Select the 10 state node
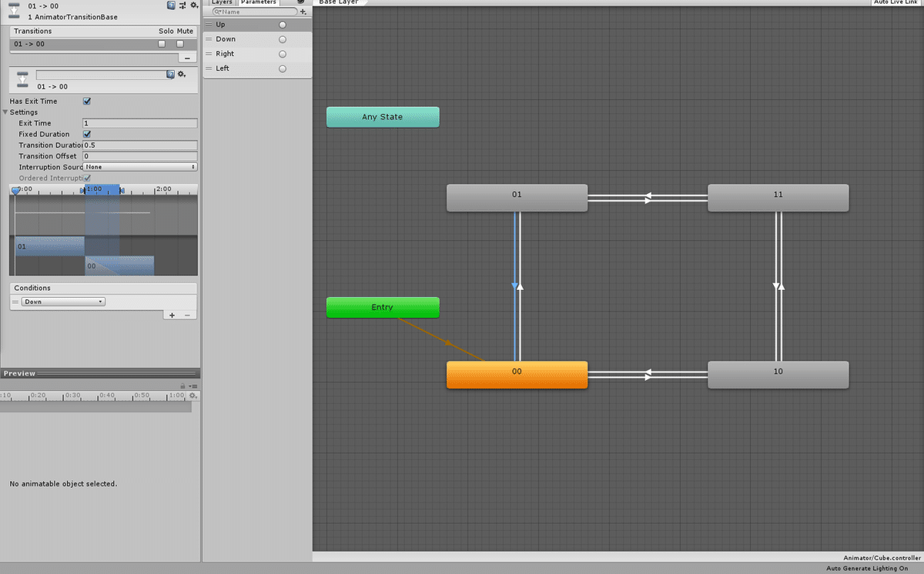 (778, 375)
